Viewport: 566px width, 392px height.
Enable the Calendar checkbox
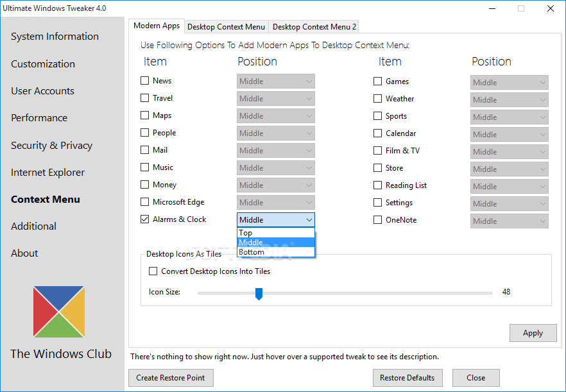click(x=377, y=133)
